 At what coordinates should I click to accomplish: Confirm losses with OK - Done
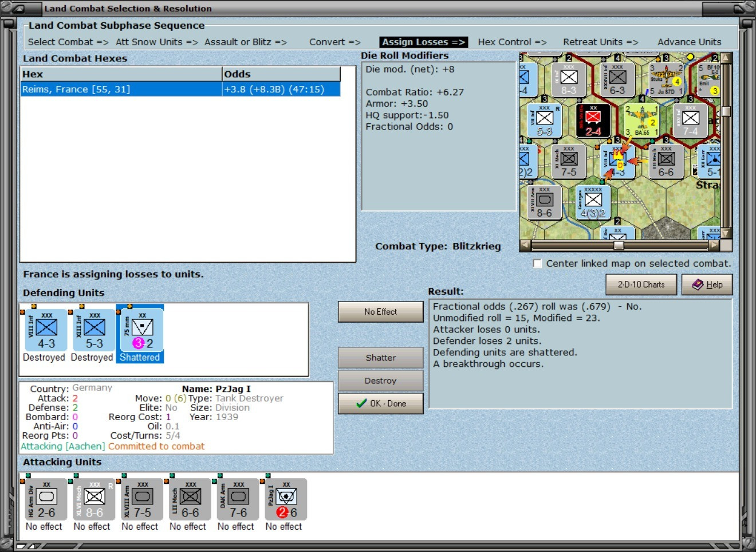tap(381, 404)
